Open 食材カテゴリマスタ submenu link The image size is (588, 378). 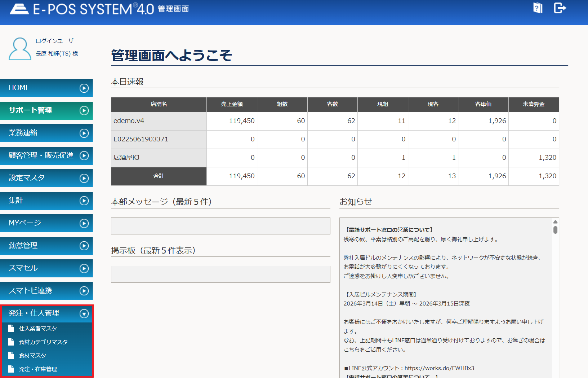point(43,342)
